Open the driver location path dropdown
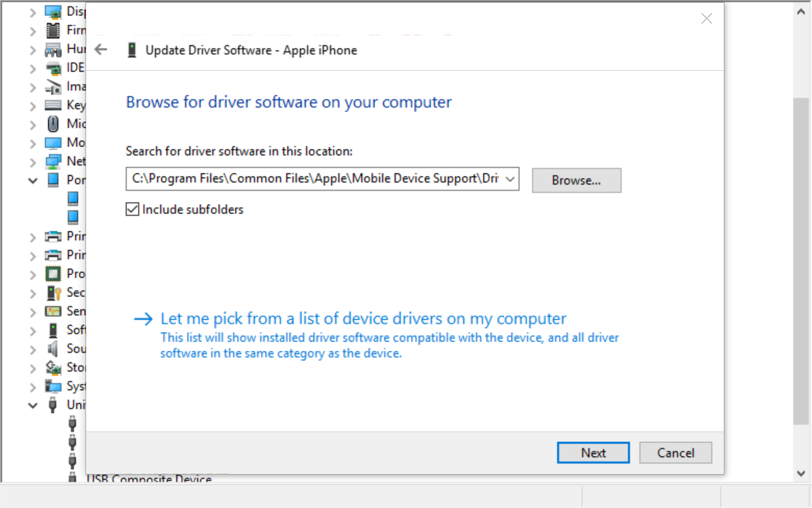This screenshot has height=508, width=812. [x=510, y=179]
